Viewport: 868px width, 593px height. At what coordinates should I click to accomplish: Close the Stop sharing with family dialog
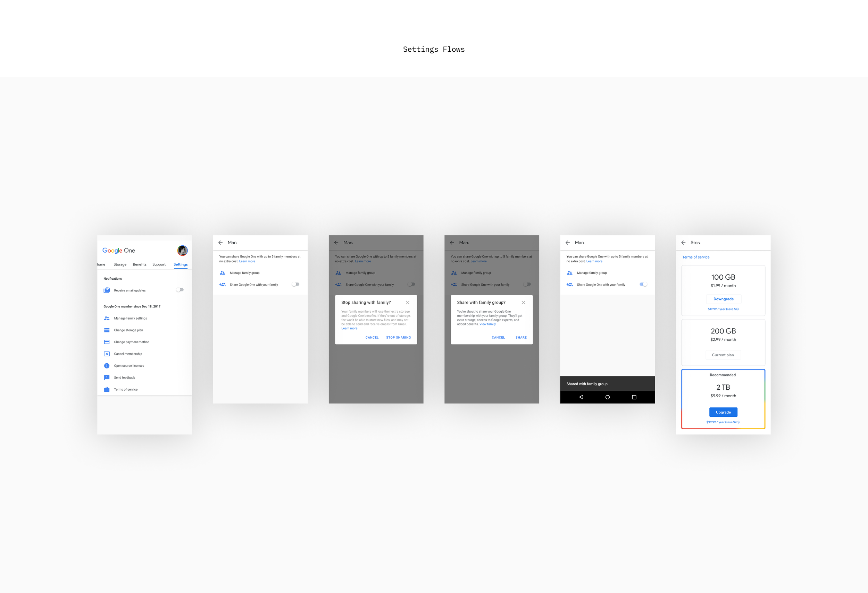tap(408, 303)
